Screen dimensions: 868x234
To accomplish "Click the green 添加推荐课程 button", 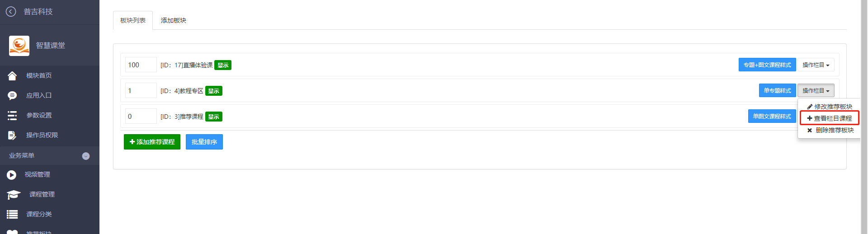I will click(x=152, y=142).
